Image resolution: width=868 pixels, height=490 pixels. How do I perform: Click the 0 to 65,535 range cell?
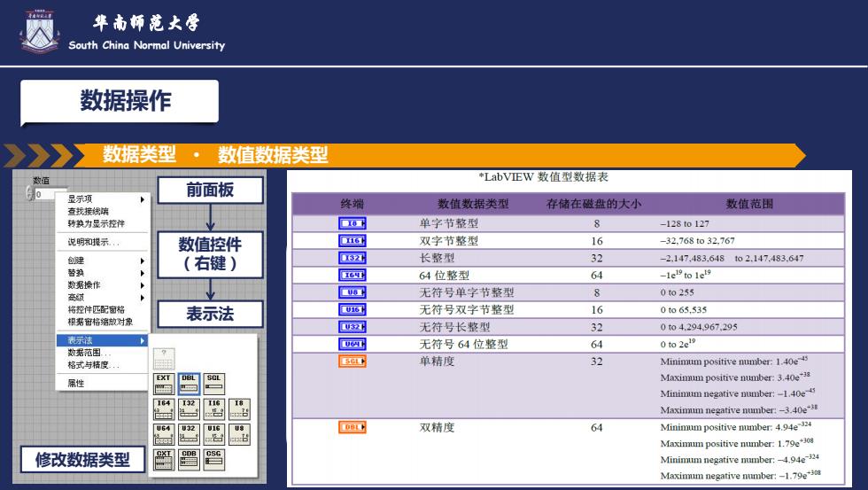click(x=684, y=309)
